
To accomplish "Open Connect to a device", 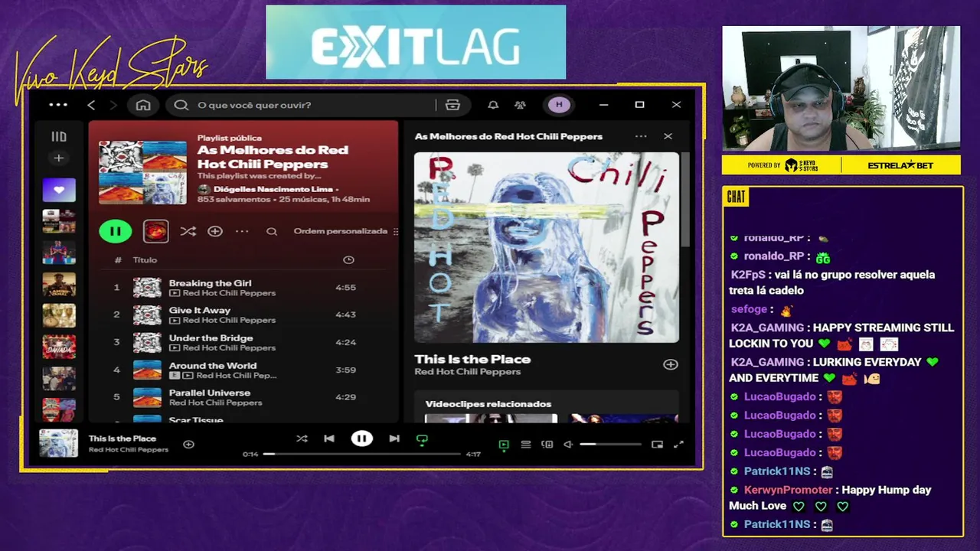I will [547, 444].
